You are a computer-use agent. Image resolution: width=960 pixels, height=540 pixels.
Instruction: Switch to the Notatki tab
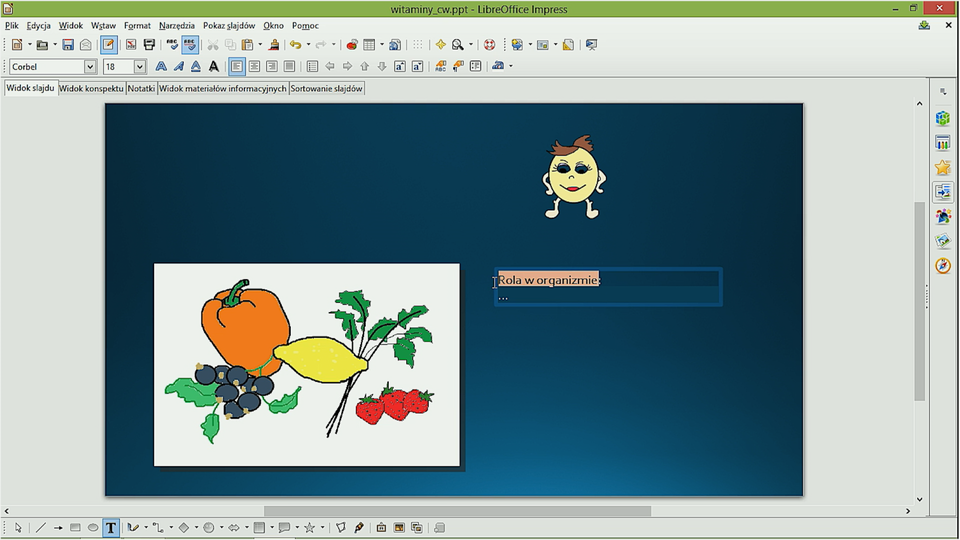141,88
